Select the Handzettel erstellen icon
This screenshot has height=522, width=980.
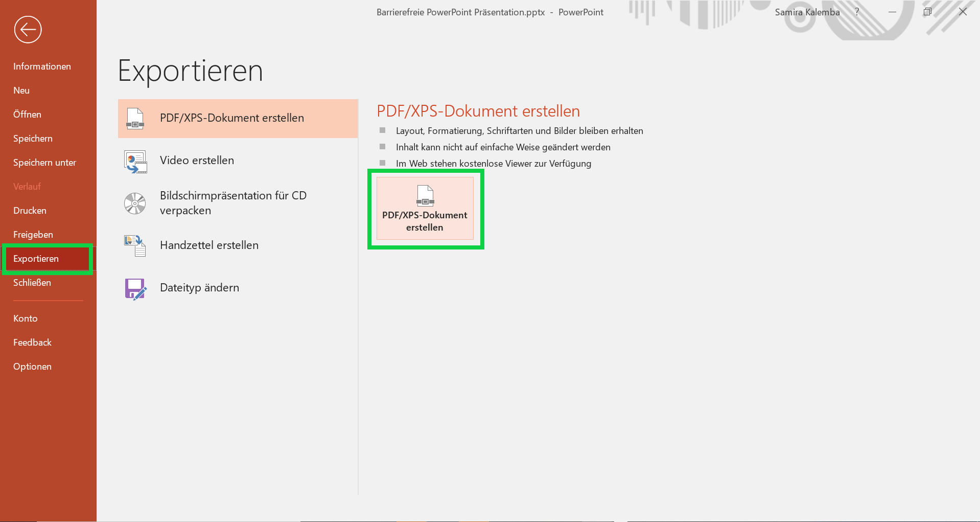(x=135, y=246)
